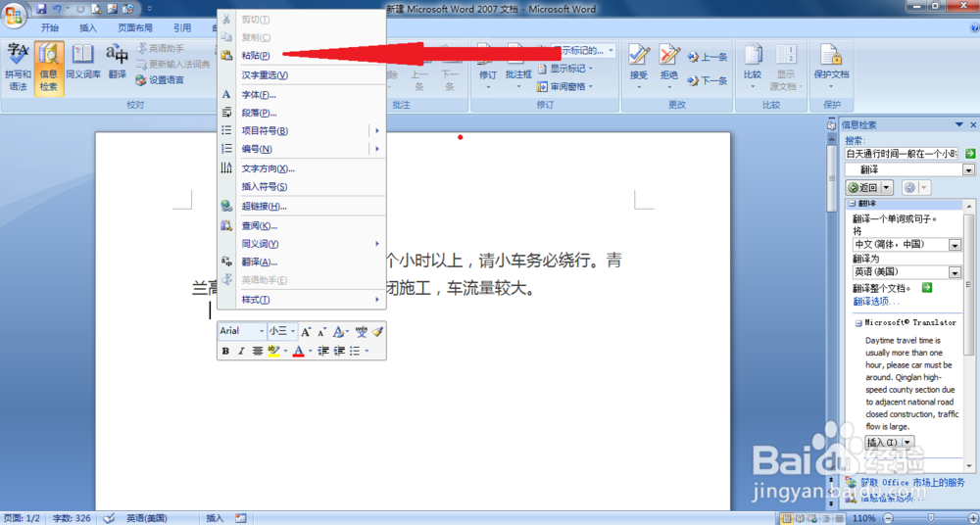Select 字体(F)... in the context menu
Screen dimensions: 980x525
(301, 95)
